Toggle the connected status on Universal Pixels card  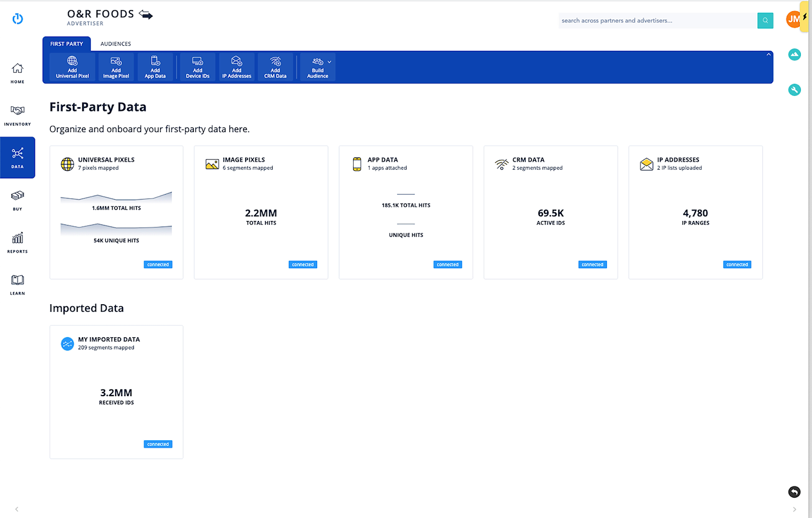[x=158, y=264]
